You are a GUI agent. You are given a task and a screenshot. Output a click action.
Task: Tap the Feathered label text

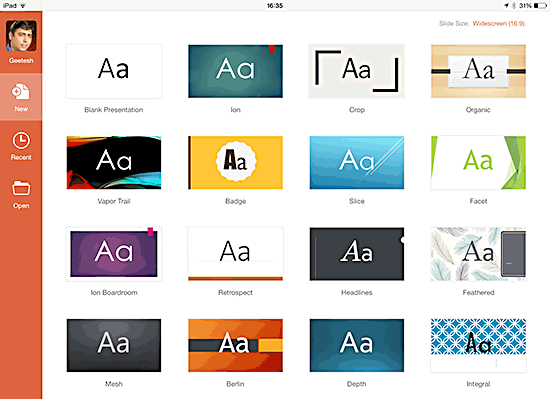click(x=478, y=292)
